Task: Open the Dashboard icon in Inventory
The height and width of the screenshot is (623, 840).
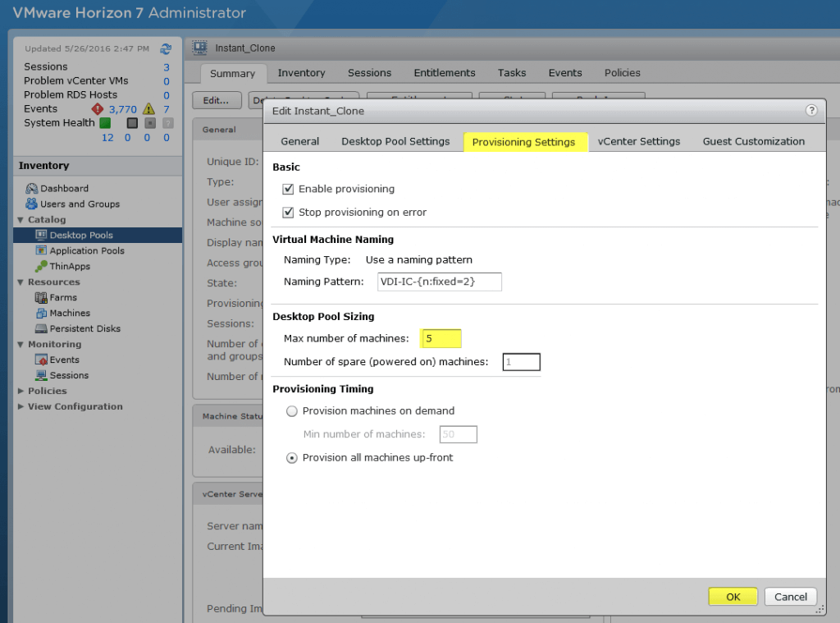Action: coord(32,188)
